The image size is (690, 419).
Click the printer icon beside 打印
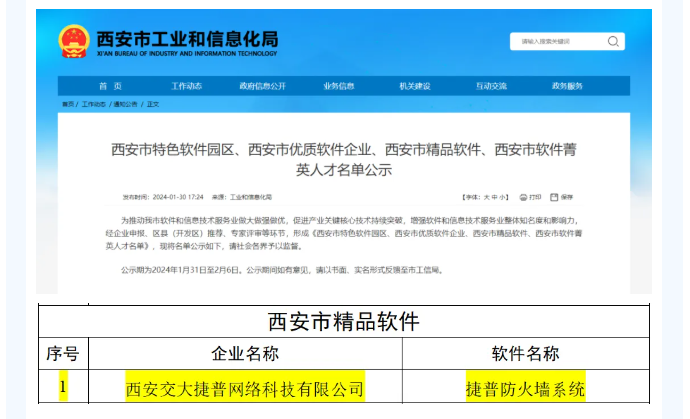point(523,197)
